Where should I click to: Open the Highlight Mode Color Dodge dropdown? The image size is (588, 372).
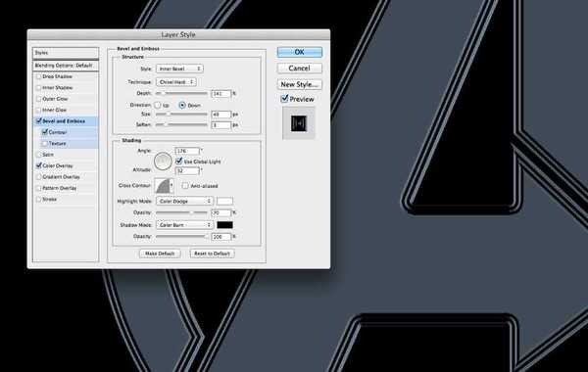184,201
